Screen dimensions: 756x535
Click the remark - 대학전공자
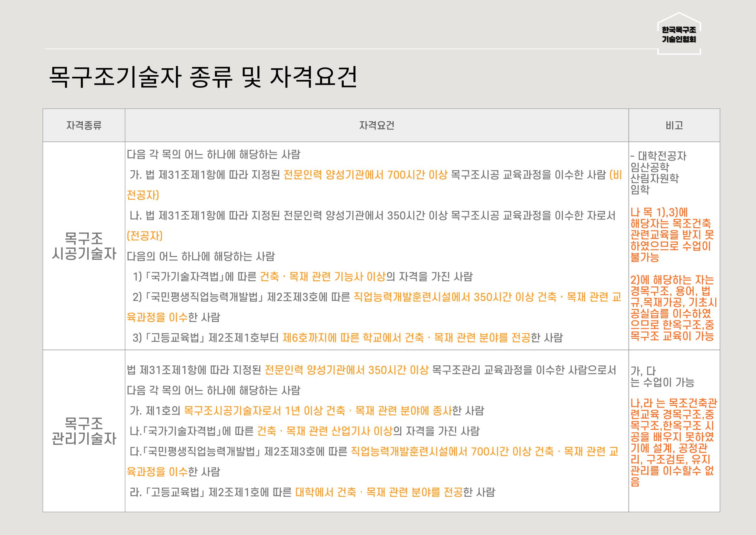pyautogui.click(x=659, y=156)
